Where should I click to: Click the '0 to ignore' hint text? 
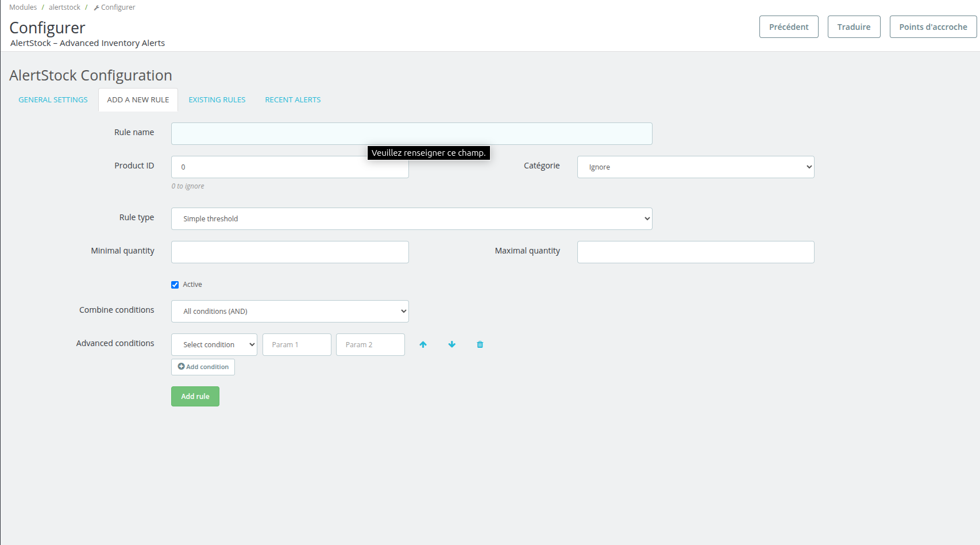click(x=188, y=186)
